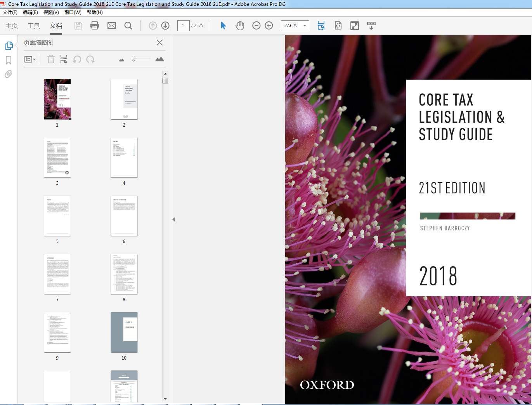Click fit width scrolling icon

pos(321,26)
